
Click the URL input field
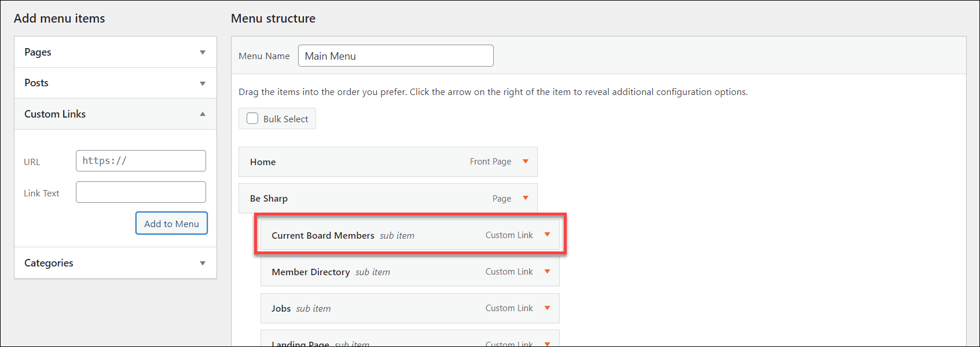141,161
